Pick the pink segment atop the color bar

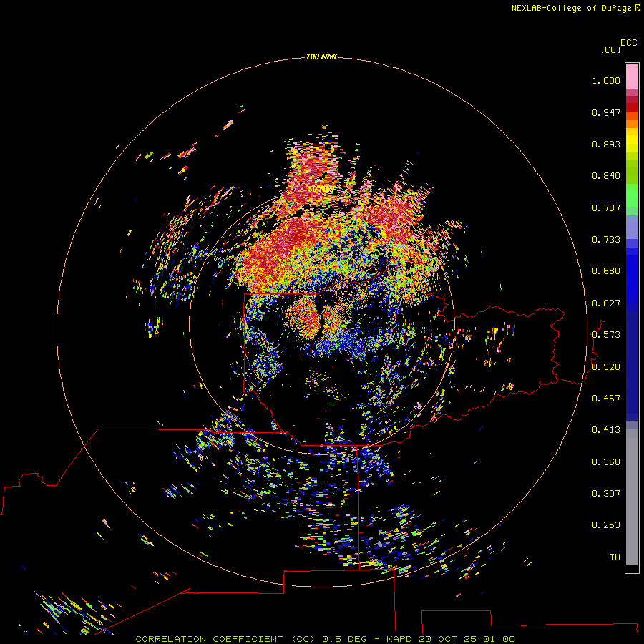(632, 76)
